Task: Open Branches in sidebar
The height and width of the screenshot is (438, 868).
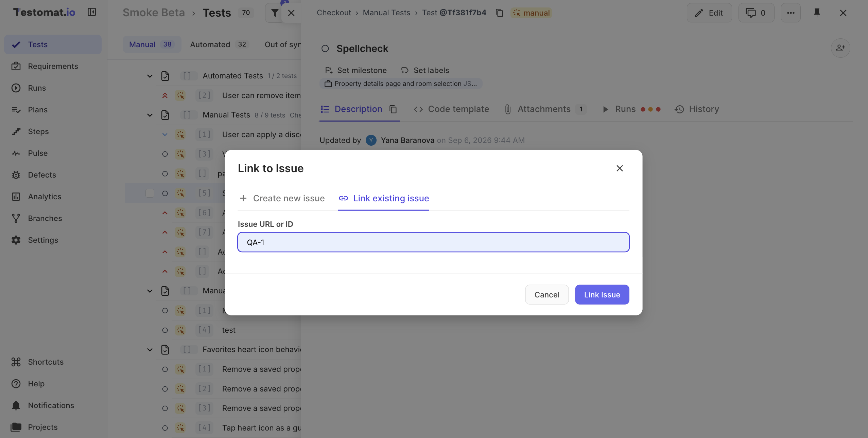Action: pos(53,218)
